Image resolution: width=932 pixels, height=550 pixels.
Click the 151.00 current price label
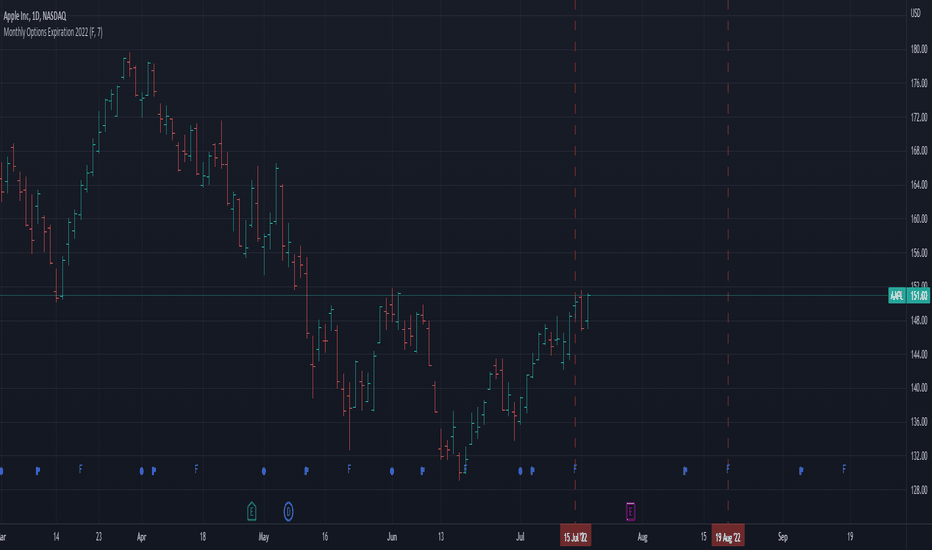(x=918, y=296)
